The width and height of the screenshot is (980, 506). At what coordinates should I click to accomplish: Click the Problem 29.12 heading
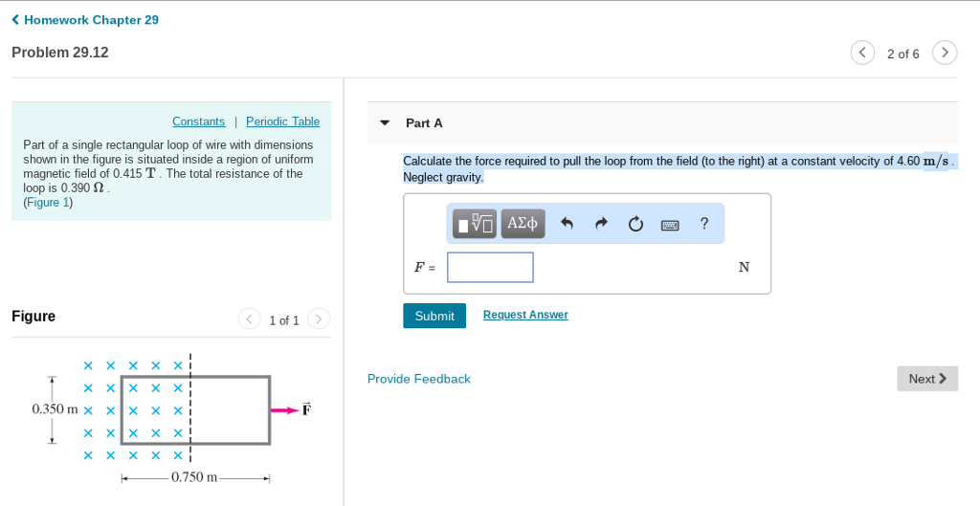point(60,53)
